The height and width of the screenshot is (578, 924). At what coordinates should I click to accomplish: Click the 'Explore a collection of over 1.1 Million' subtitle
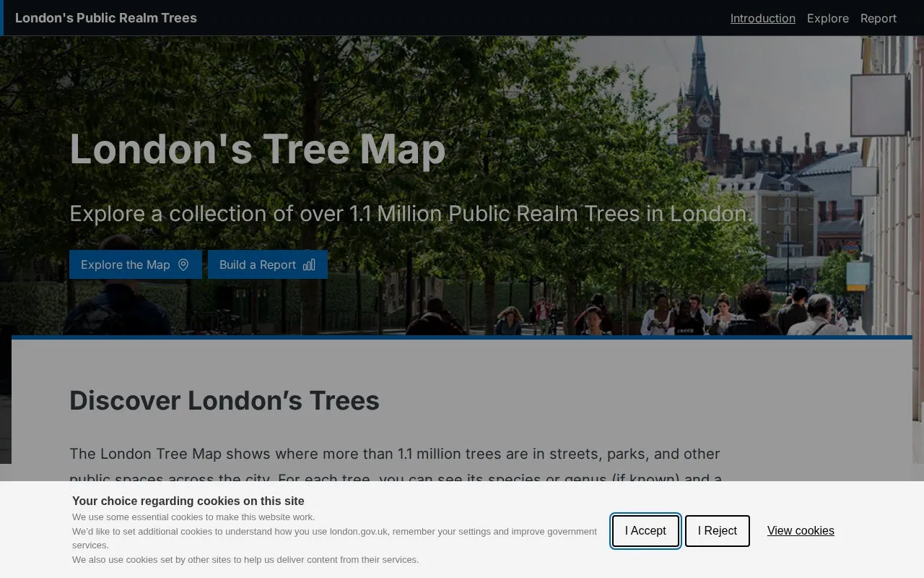[411, 214]
